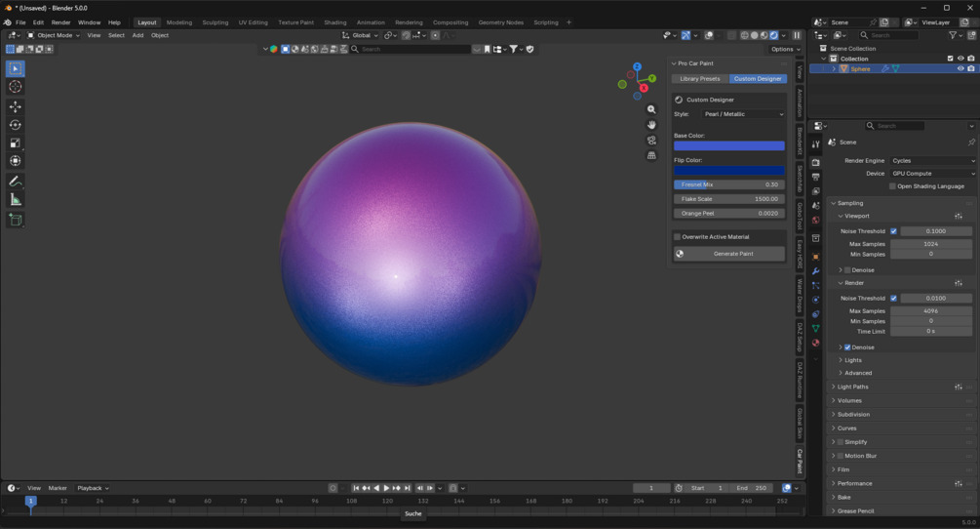Open the Scene properties tab
This screenshot has height=529, width=980.
pyautogui.click(x=815, y=206)
